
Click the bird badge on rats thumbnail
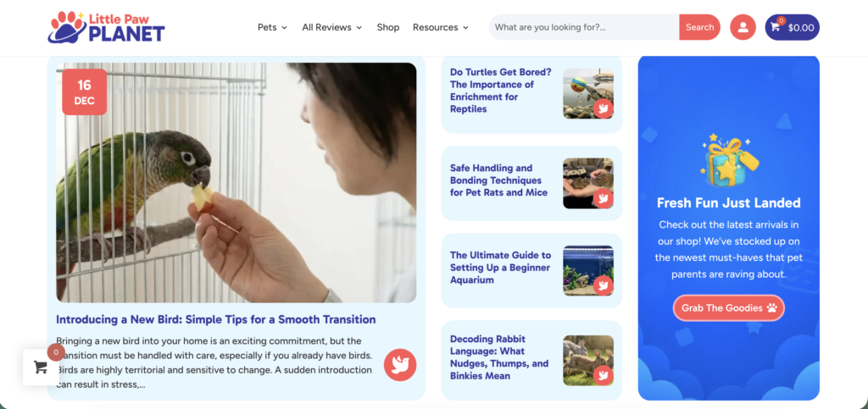[x=603, y=198]
